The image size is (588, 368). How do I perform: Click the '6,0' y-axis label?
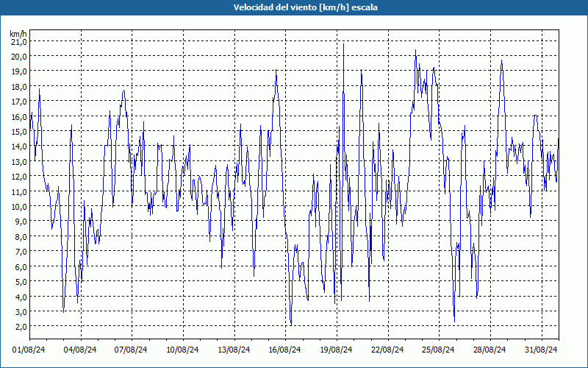(x=21, y=267)
